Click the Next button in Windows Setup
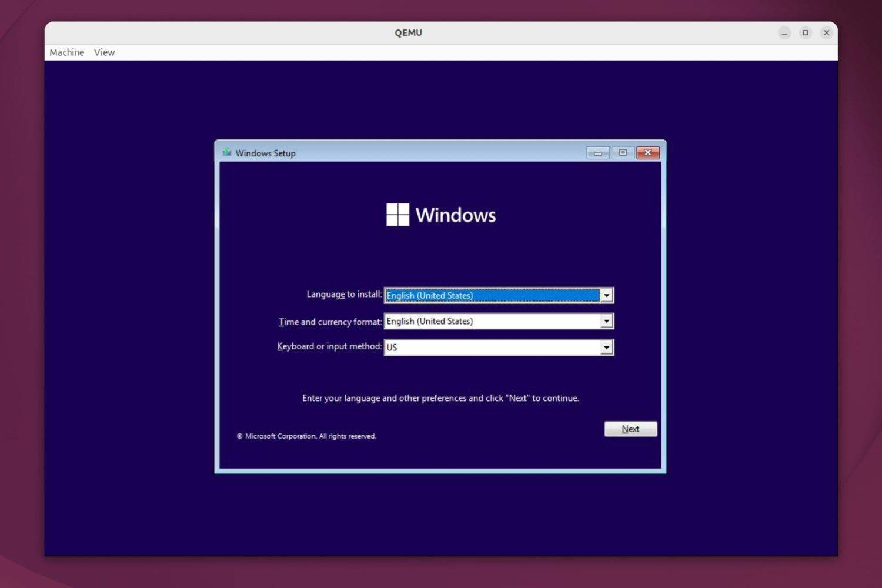Image resolution: width=882 pixels, height=588 pixels. coord(630,429)
